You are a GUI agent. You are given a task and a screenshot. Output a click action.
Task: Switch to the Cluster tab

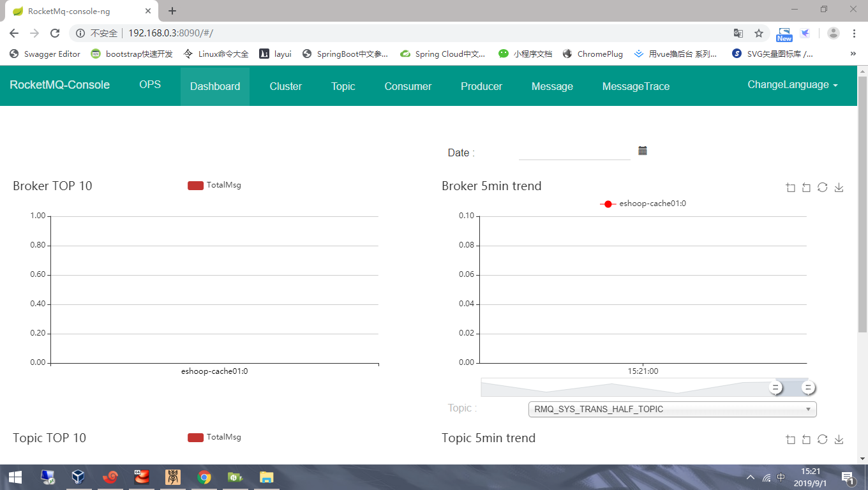click(285, 87)
